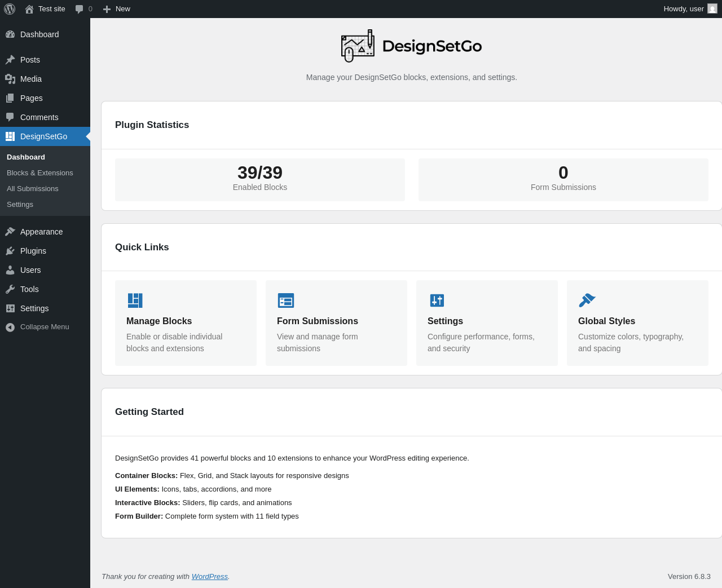The height and width of the screenshot is (588, 722).
Task: Click the Enabled Blocks statistics card
Action: pyautogui.click(x=260, y=179)
